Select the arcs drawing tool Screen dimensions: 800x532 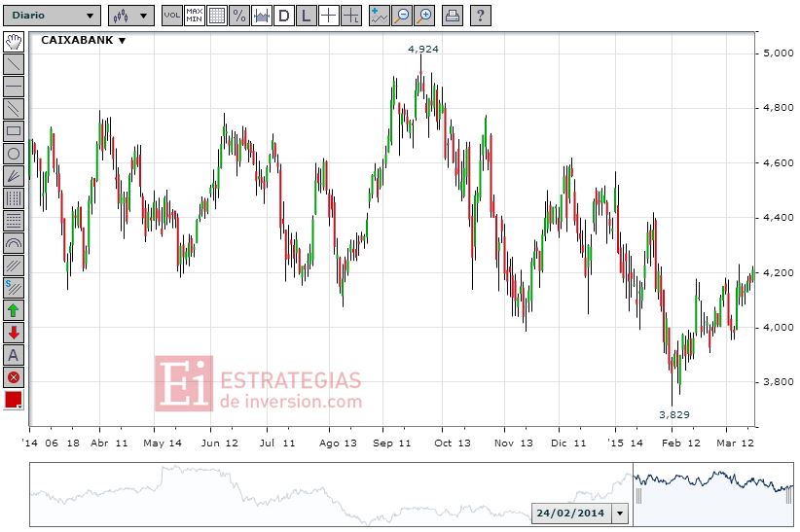tap(14, 243)
